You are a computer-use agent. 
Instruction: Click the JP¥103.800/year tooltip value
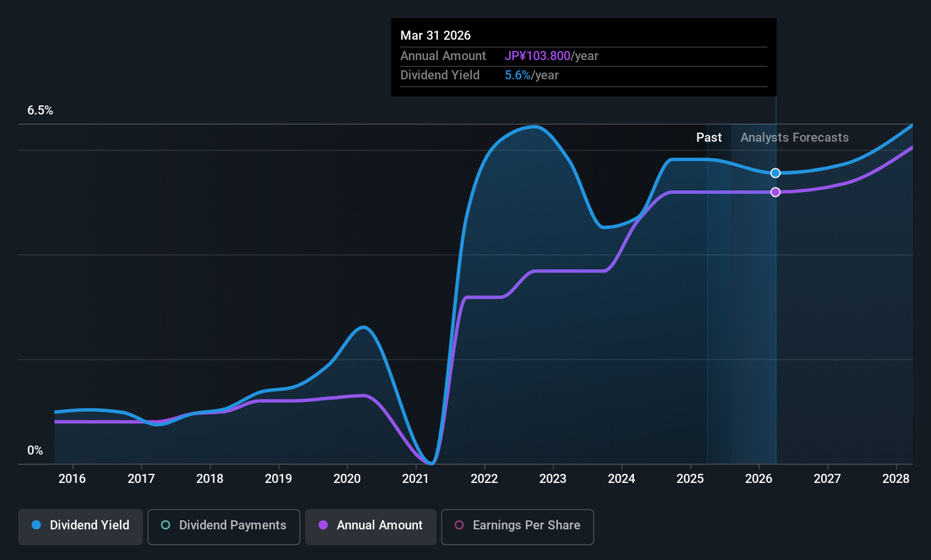click(551, 56)
